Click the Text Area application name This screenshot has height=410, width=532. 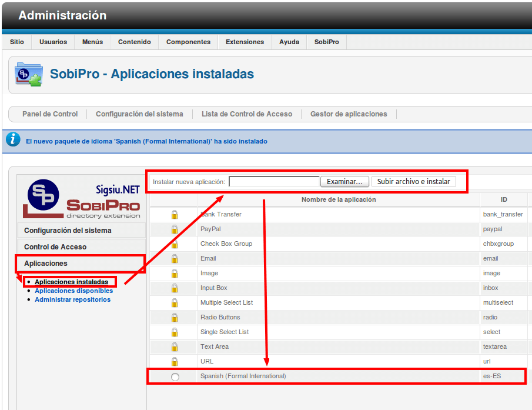tap(215, 346)
